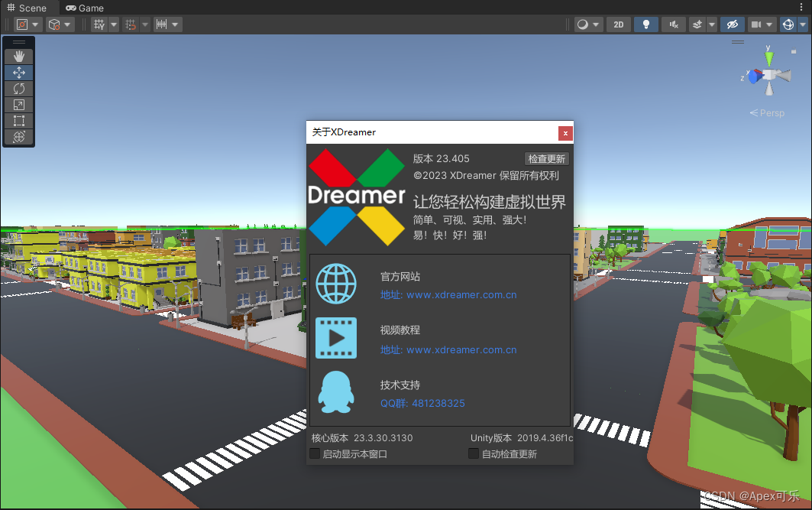Viewport: 812px width, 510px height.
Task: Click the 版本 23.405 version text
Action: point(442,158)
